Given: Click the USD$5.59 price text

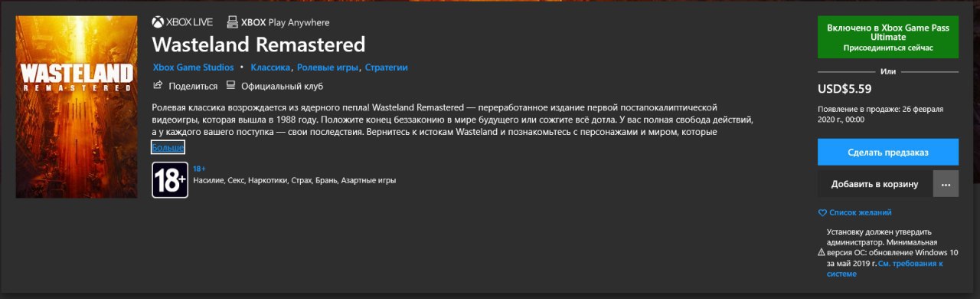Looking at the screenshot, I should tap(844, 89).
